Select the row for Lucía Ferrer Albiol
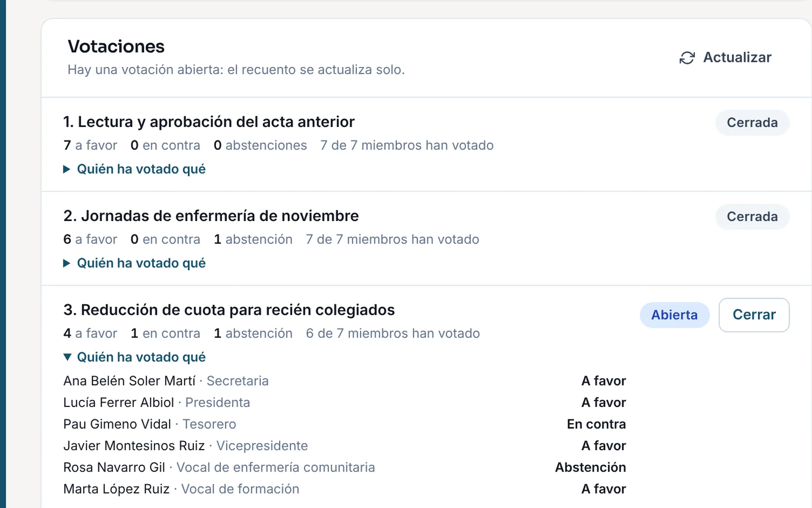The image size is (812, 508). pyautogui.click(x=345, y=402)
